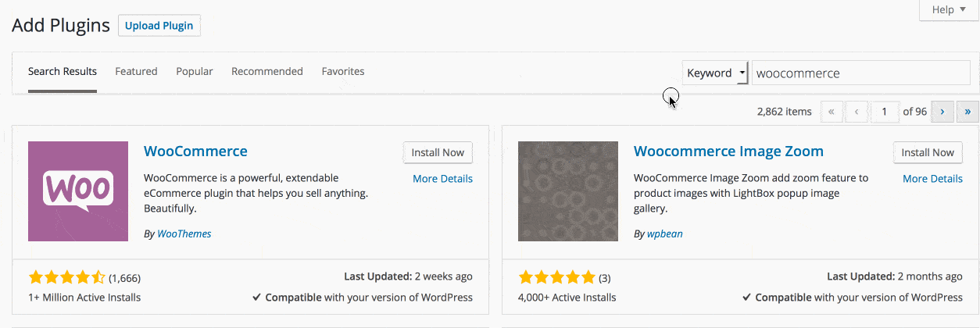The height and width of the screenshot is (328, 980).
Task: Install the WooCommerce plugin now
Action: coord(438,153)
